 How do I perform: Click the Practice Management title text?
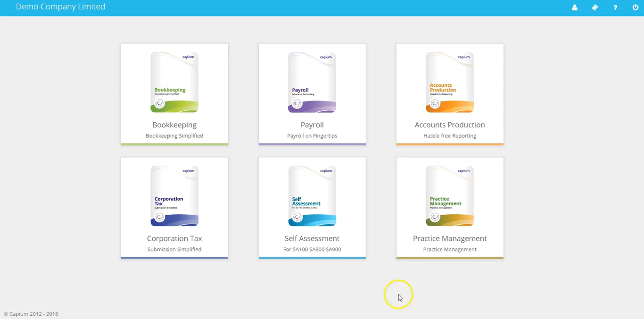[x=450, y=238]
